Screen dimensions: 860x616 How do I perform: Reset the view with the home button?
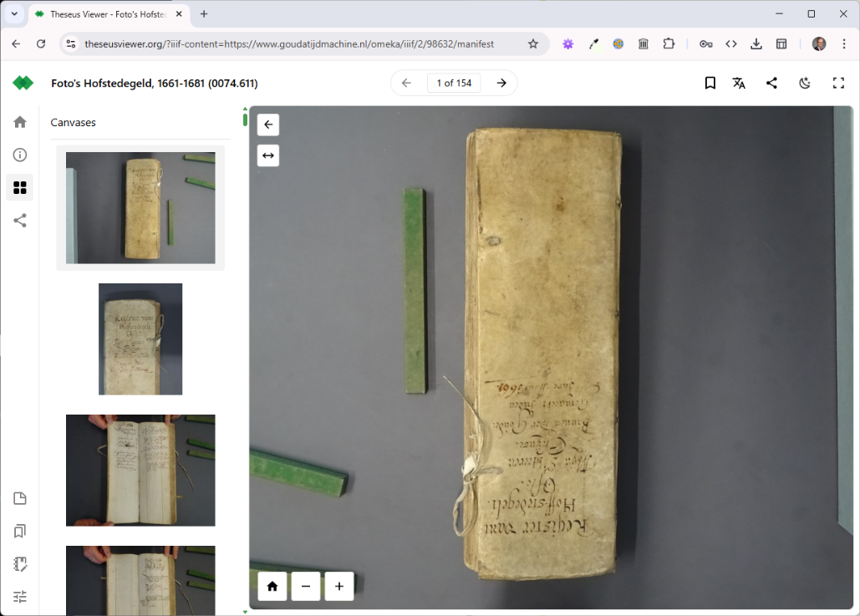click(272, 586)
